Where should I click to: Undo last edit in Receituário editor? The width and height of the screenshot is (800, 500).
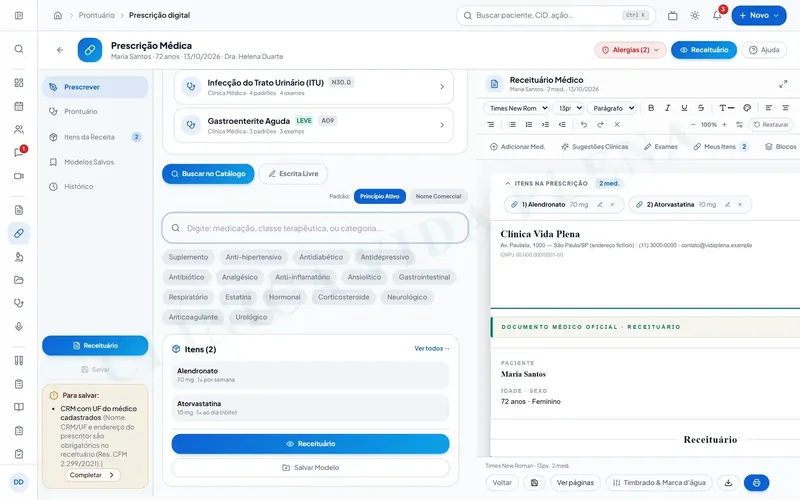pyautogui.click(x=584, y=124)
